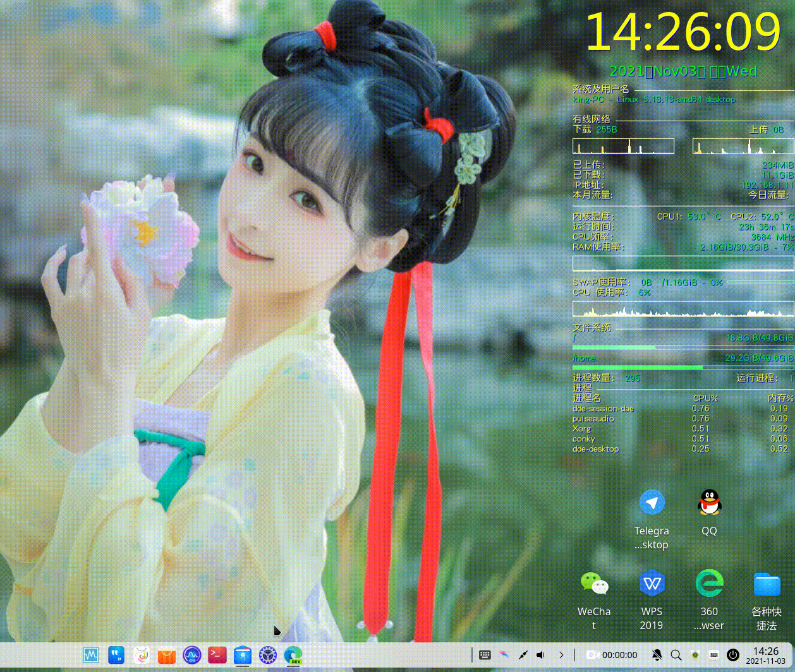795x672 pixels.
Task: Select the 各种快捷法 folder icon
Action: [767, 600]
